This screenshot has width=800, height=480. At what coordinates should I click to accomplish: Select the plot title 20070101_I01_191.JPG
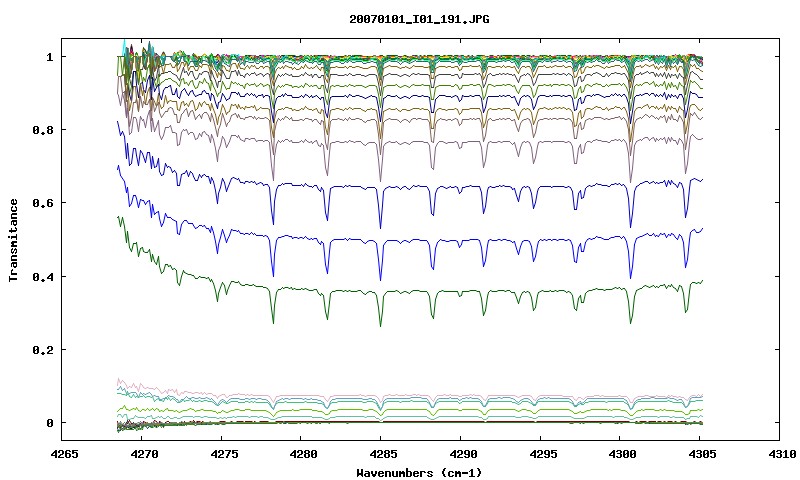pyautogui.click(x=419, y=19)
